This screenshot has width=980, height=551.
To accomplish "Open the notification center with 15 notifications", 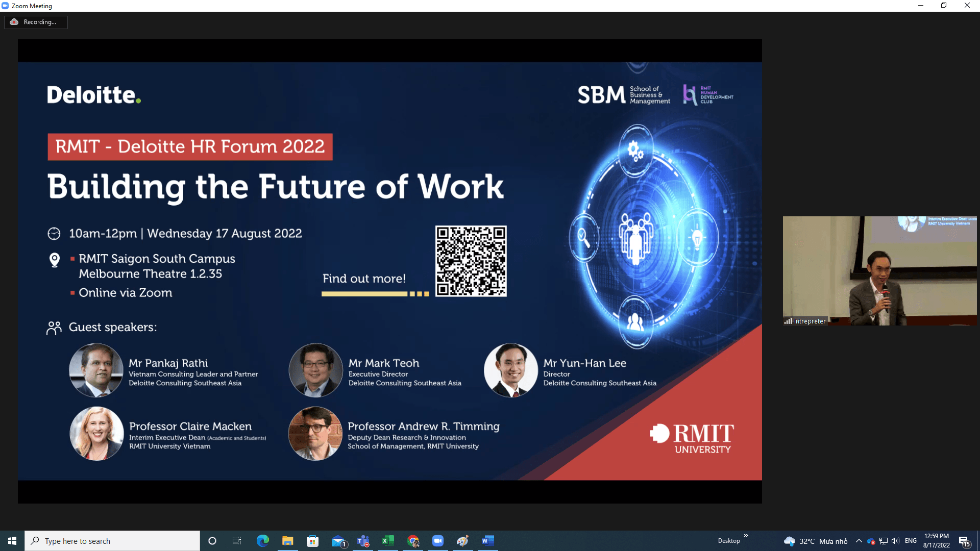I will tap(964, 541).
